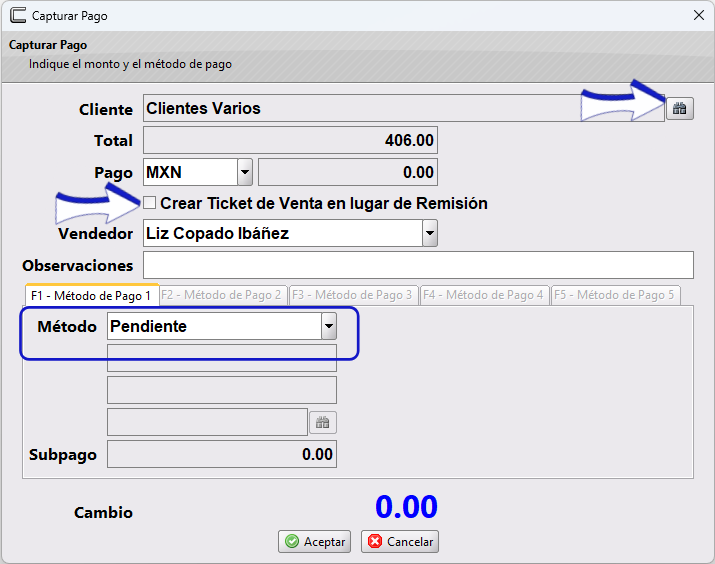Screen dimensions: 715x564
Task: Enable Crear Ticket de Venta en lugar de Remisión
Action: tap(150, 202)
